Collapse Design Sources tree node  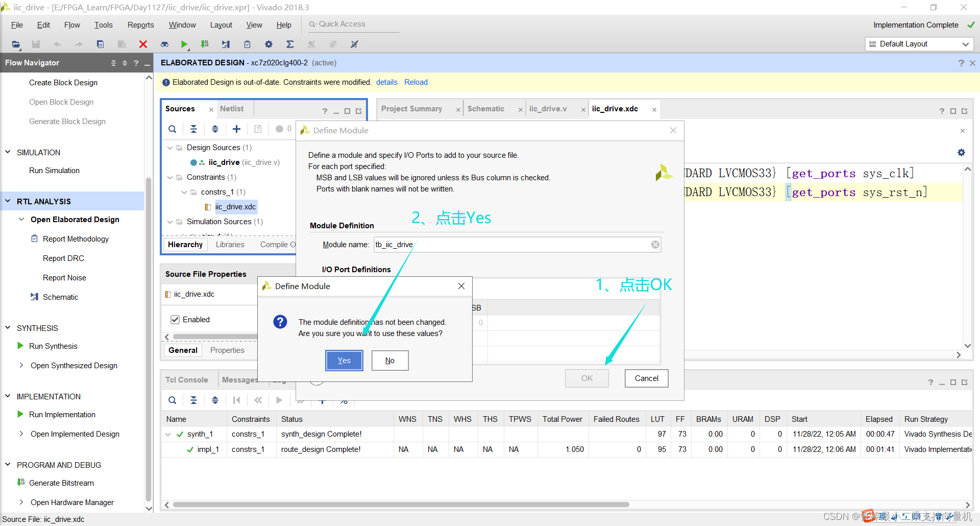pos(170,148)
